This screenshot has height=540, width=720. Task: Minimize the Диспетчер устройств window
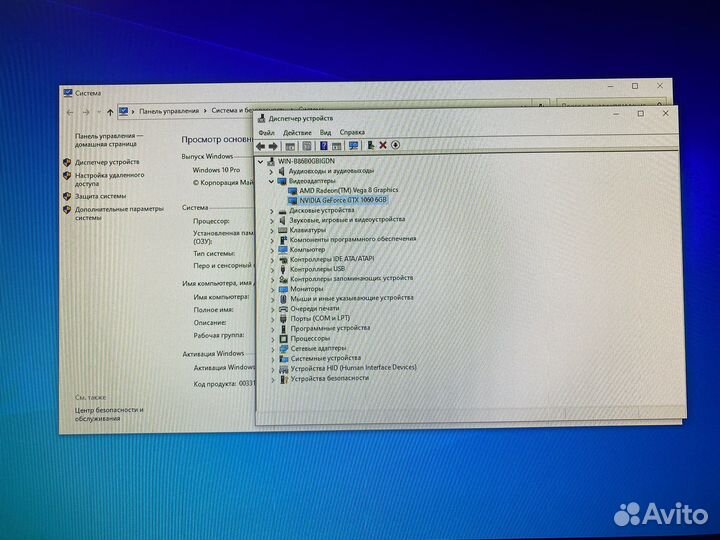(616, 113)
